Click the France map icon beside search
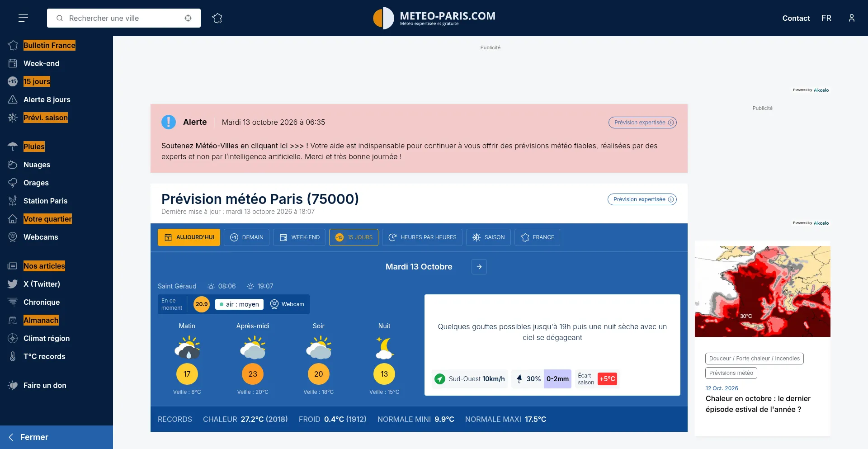 coord(217,18)
